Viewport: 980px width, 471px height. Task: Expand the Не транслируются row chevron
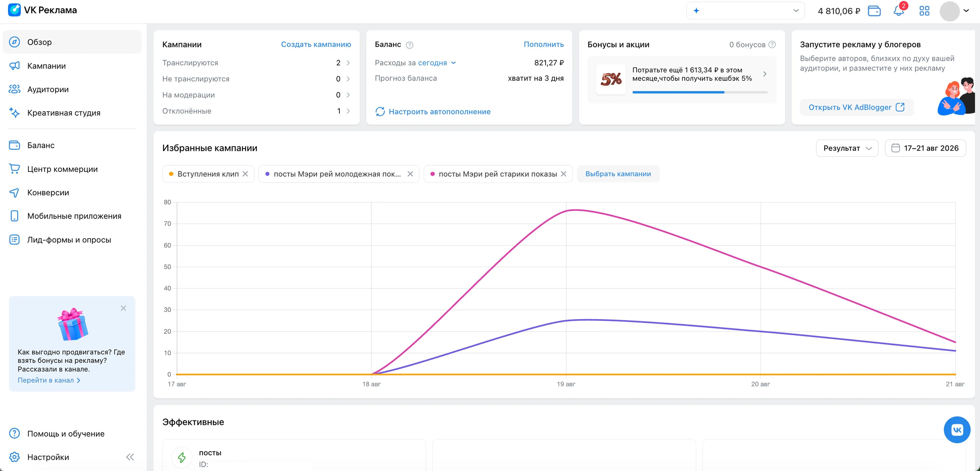(348, 79)
